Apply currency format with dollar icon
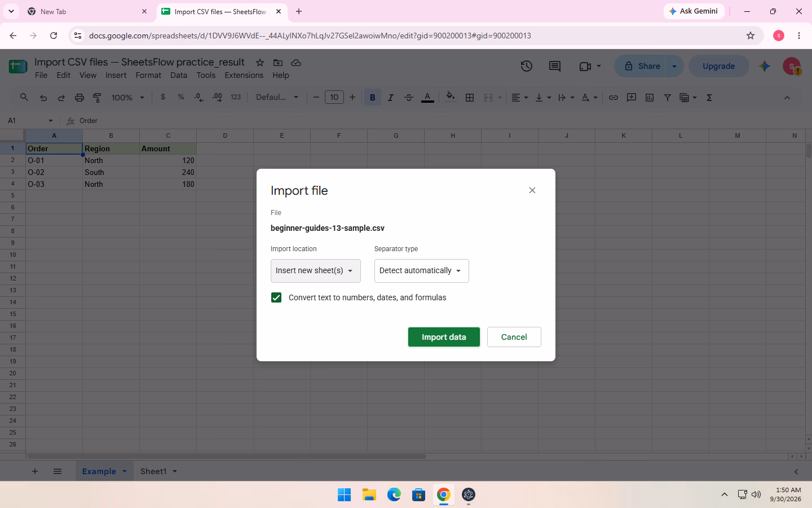 pos(163,97)
